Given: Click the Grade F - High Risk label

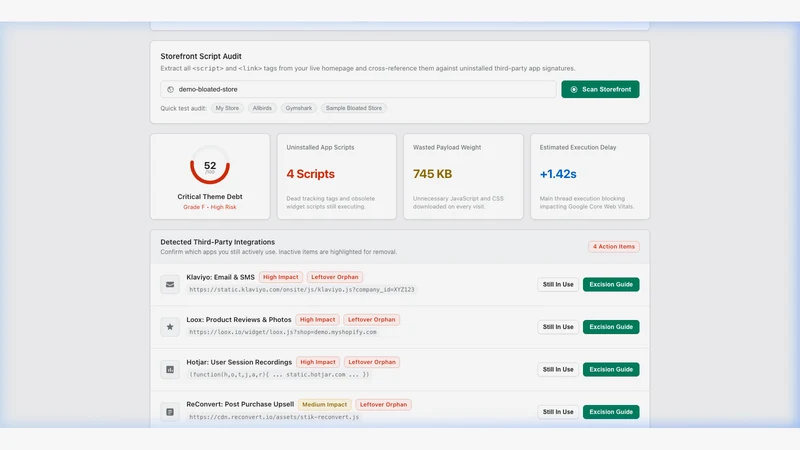Looking at the screenshot, I should 210,207.
